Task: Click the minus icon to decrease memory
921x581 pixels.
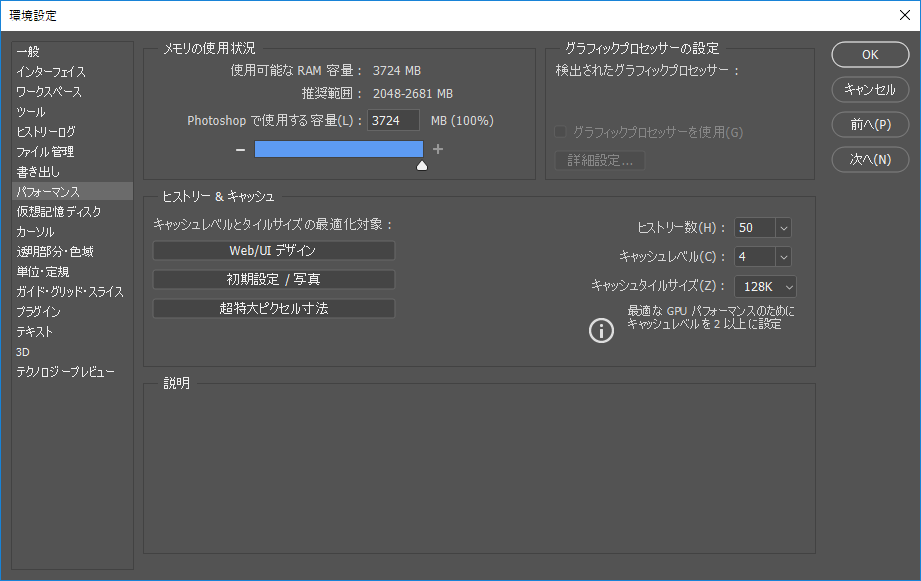Action: tap(240, 150)
